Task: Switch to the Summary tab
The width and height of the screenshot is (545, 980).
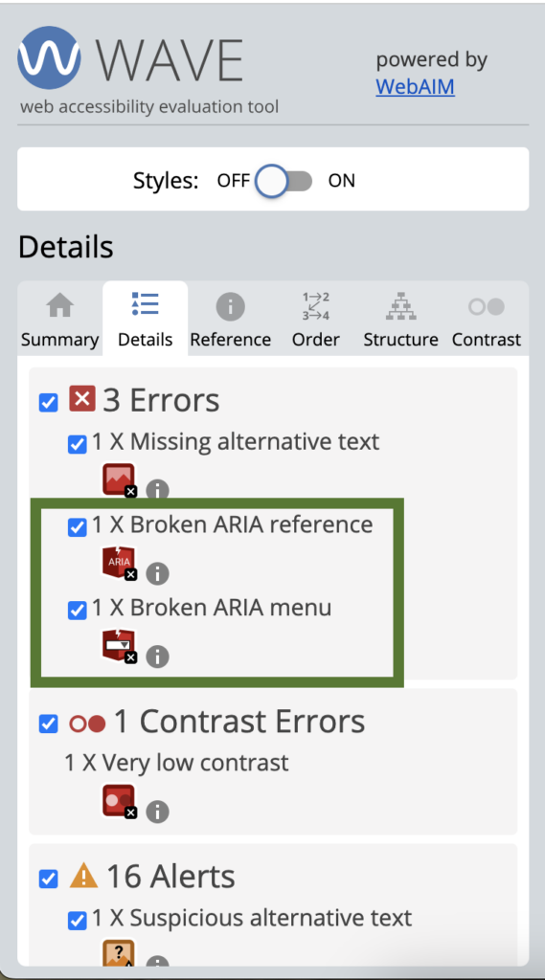Action: [x=60, y=320]
